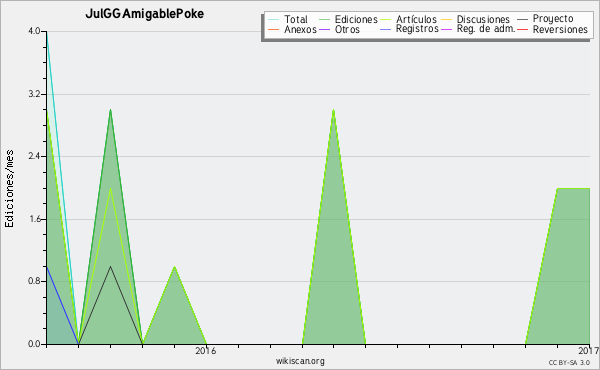The image size is (600, 370).
Task: Select the Artículos legend entry
Action: click(416, 19)
